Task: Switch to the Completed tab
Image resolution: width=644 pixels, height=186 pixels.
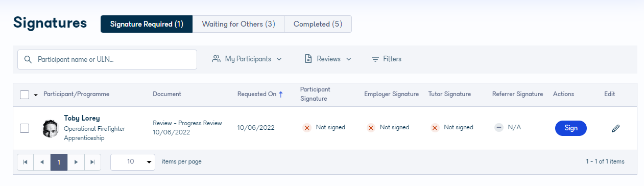Action: coord(318,24)
